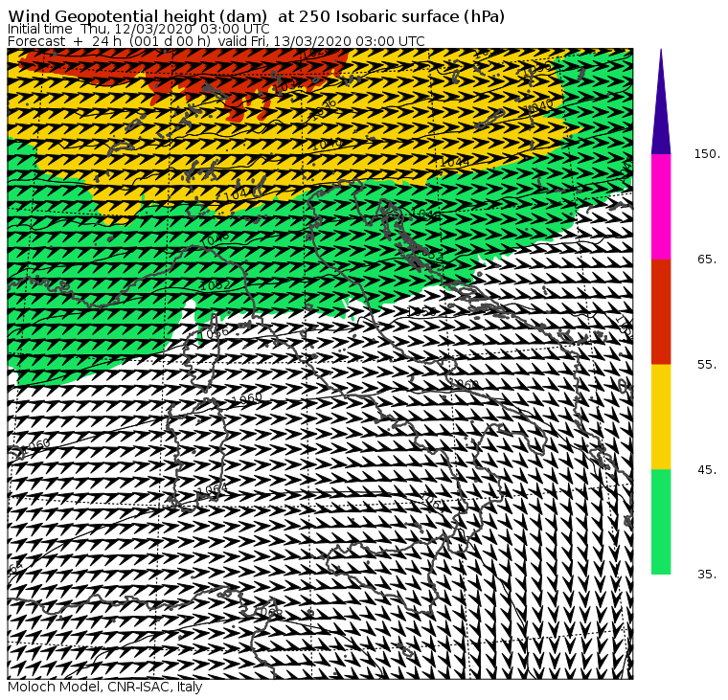This screenshot has height=700, width=728.
Task: Click the '1040' contour label near the top right
Action: 538,106
